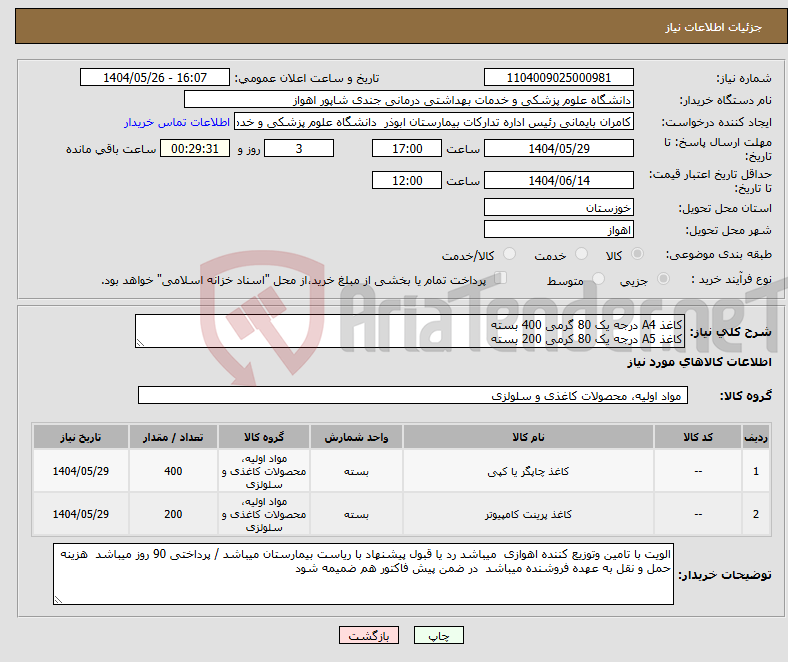Click the شرح کلی نیاز description textarea
Screen dimensions: 788x662
(x=410, y=331)
